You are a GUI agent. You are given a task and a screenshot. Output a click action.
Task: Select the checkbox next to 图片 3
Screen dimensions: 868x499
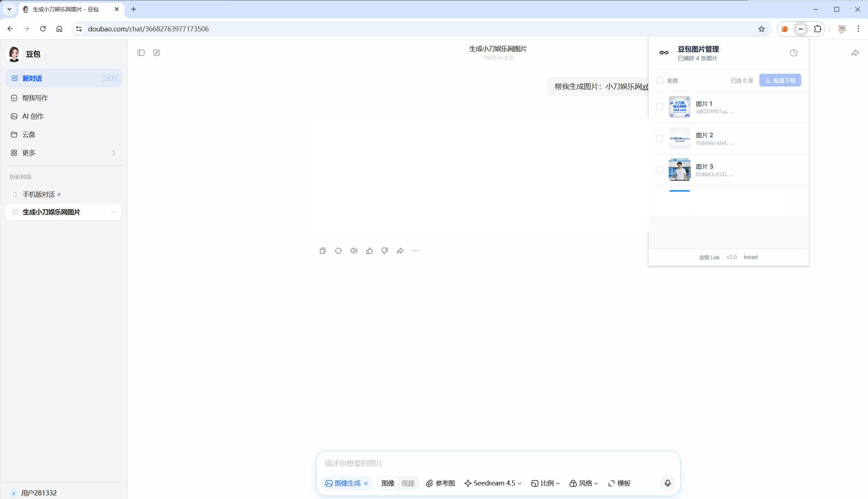point(660,169)
